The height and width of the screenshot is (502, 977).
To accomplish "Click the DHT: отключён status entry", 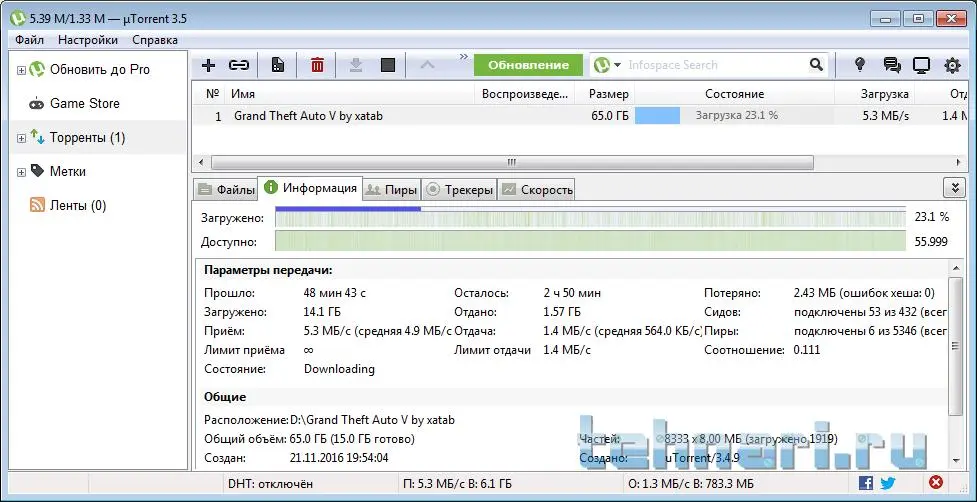I will pyautogui.click(x=270, y=483).
